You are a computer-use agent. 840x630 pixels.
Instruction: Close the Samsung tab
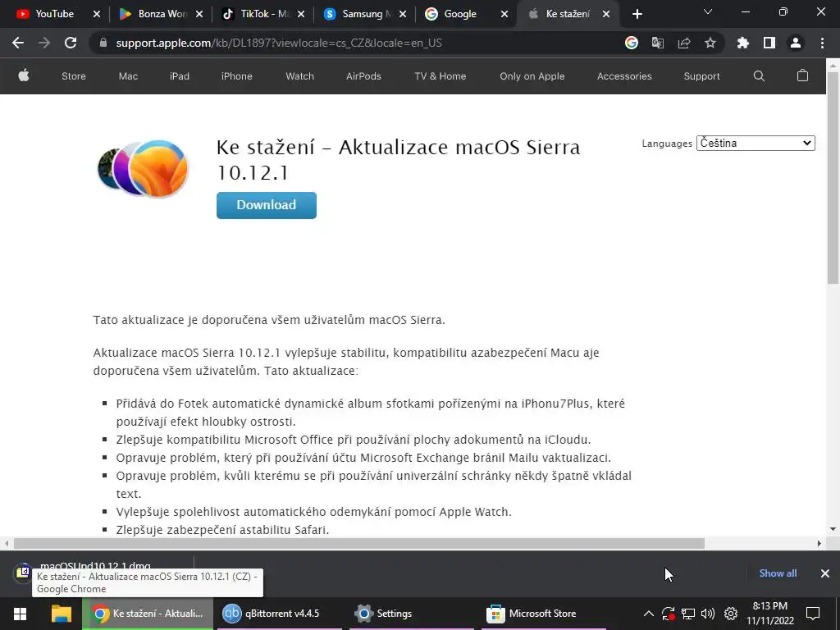tap(403, 14)
